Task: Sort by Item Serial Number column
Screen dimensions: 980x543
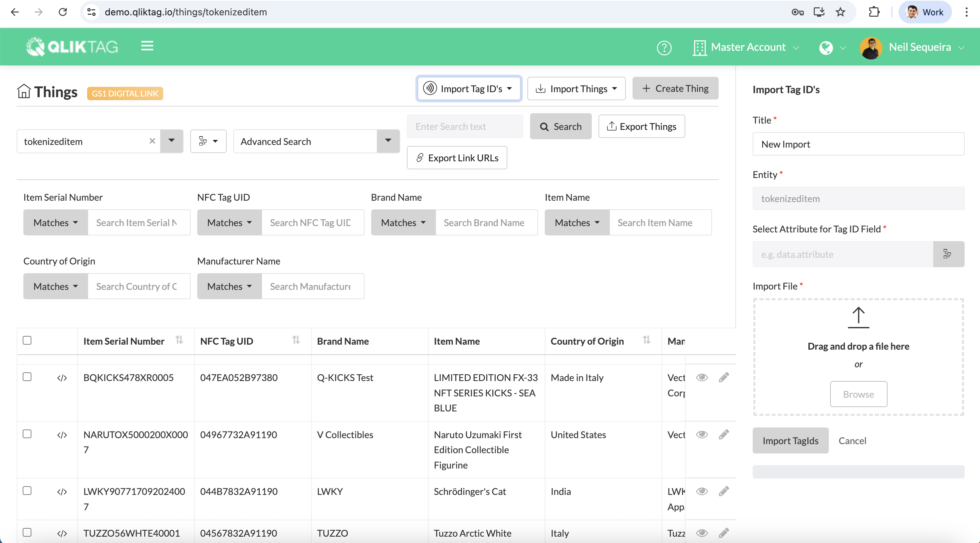Action: click(179, 340)
